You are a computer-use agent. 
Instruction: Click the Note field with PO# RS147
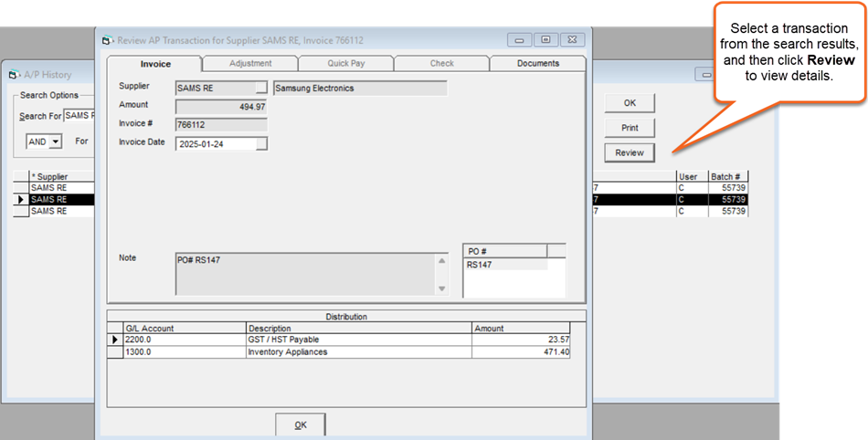pyautogui.click(x=306, y=274)
